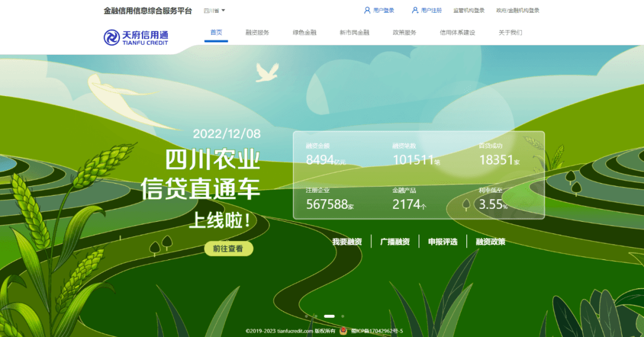
Task: Open 监管机构登录 login link
Action: tap(469, 10)
